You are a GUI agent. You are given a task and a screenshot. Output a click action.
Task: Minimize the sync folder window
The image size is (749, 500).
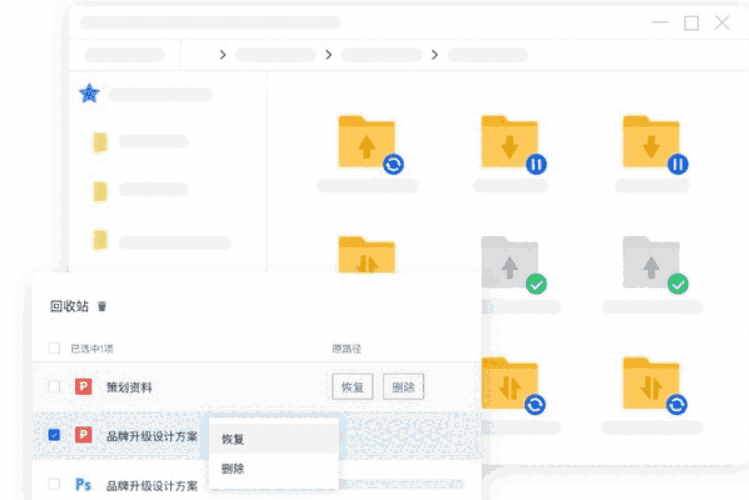[660, 22]
